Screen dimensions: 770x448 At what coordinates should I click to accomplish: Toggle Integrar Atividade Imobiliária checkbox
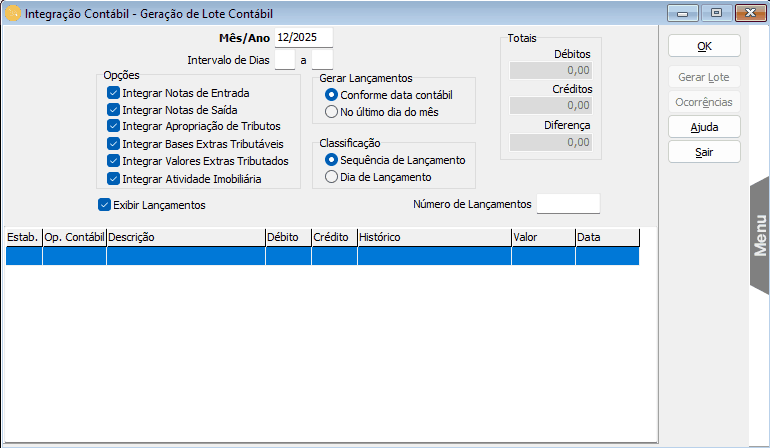[x=113, y=178]
